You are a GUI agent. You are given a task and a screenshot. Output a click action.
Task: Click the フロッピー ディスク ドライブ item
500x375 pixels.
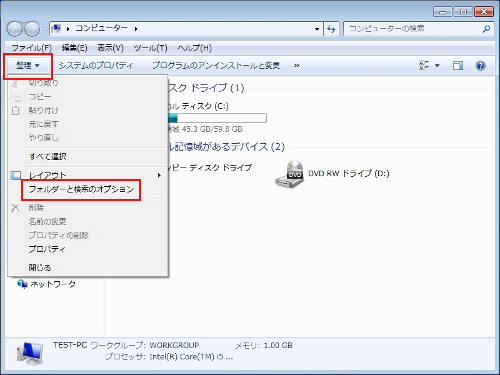(x=210, y=168)
